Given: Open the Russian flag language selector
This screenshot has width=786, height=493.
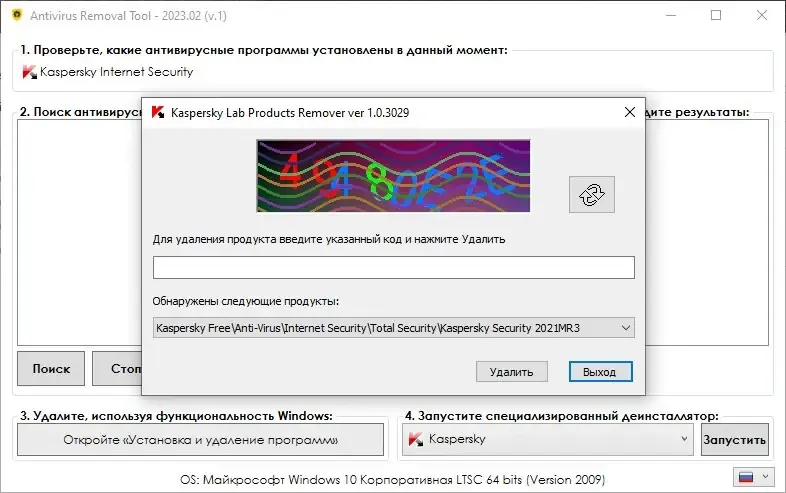Looking at the screenshot, I should 752,476.
